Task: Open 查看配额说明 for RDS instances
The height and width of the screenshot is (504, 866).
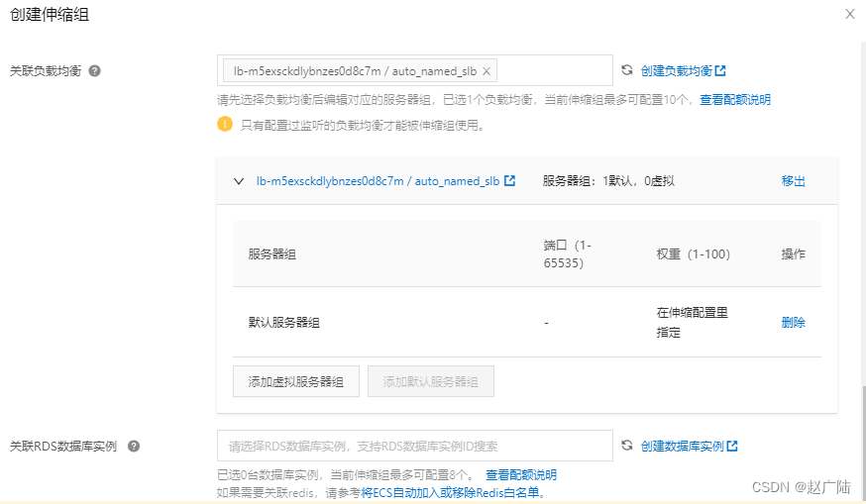Action: (x=521, y=474)
